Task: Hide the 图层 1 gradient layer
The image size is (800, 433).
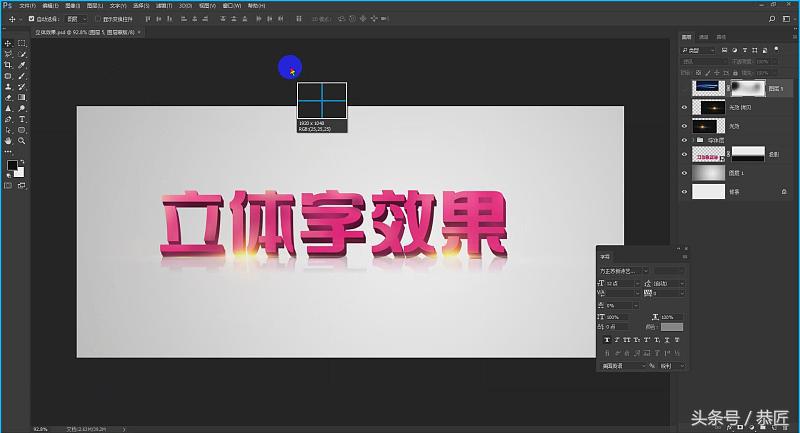Action: [x=684, y=173]
